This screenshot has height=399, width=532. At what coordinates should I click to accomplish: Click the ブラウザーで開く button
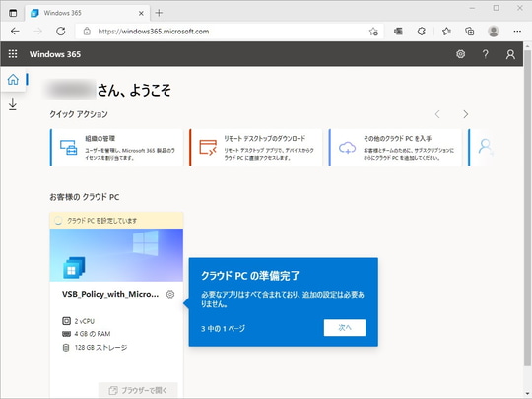tap(138, 390)
